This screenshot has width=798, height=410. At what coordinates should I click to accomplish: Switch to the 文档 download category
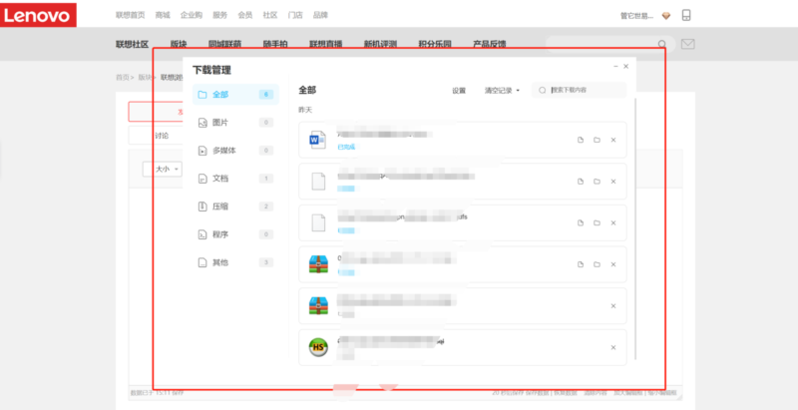(x=220, y=178)
